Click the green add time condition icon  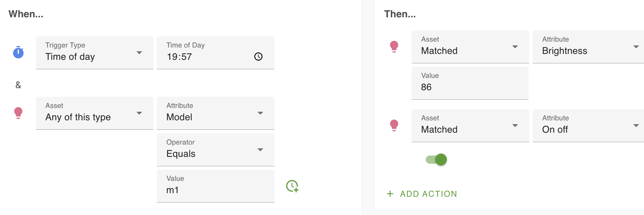coord(292,186)
